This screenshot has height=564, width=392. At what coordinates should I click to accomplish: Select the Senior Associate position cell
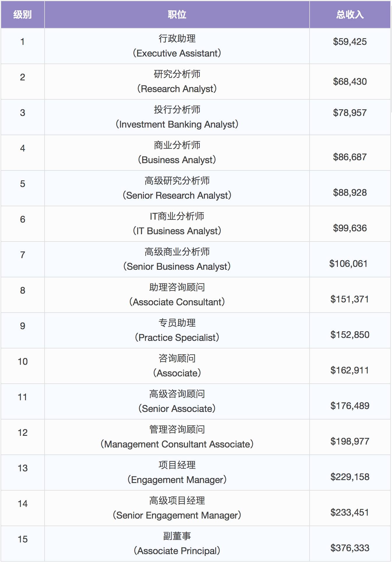coord(177,401)
